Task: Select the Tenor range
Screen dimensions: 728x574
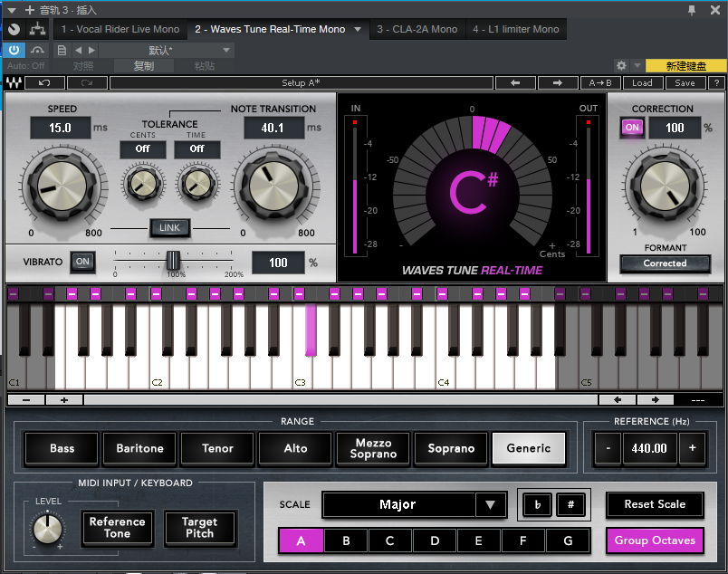Action: (217, 448)
